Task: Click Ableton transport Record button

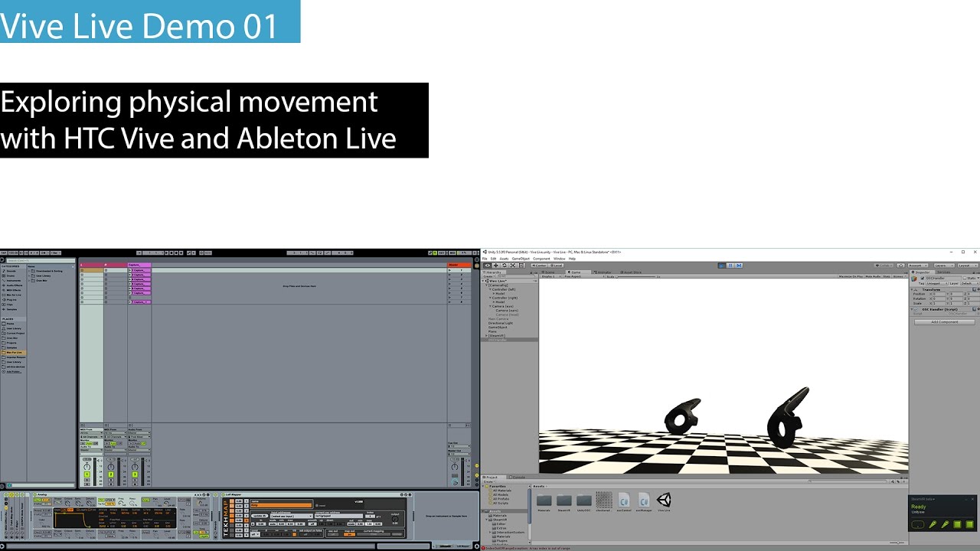Action: [x=176, y=253]
